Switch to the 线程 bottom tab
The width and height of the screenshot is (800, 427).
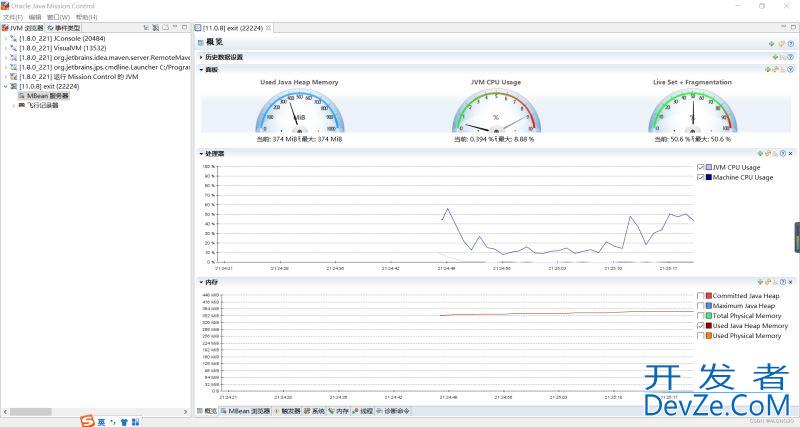coord(363,411)
